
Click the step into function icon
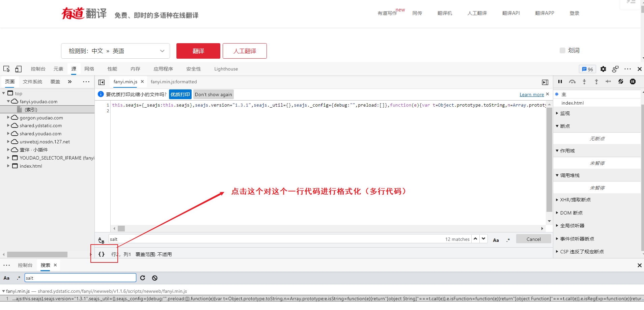[584, 82]
